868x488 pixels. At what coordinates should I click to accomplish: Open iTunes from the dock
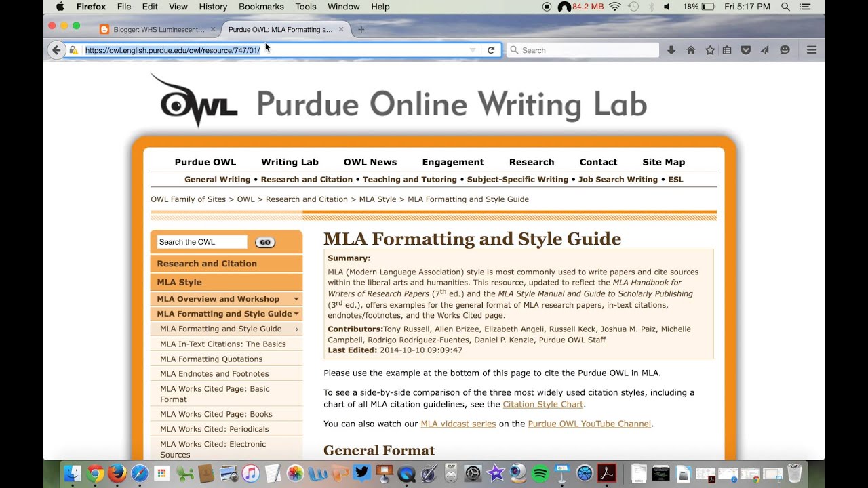click(250, 472)
